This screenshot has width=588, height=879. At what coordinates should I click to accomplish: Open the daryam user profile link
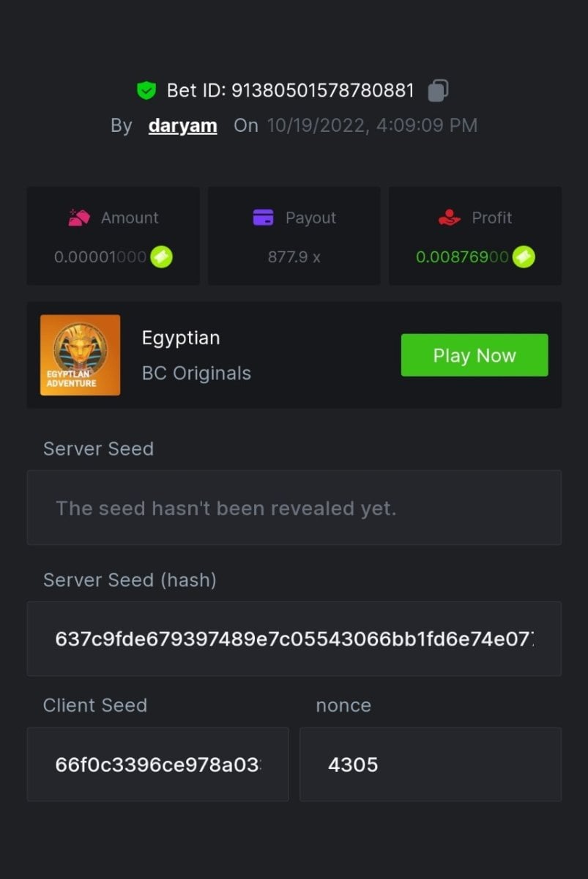[x=182, y=125]
